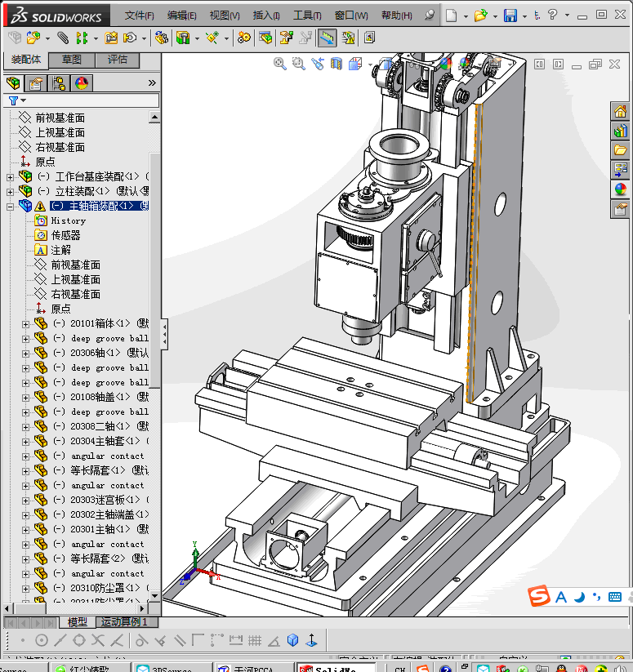The width and height of the screenshot is (633, 672).
Task: Click the Bill of Materials icon
Action: coord(265,38)
